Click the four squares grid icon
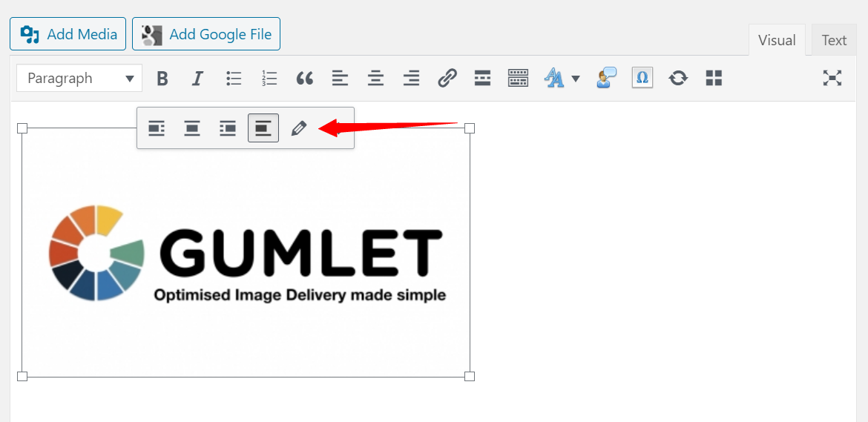Image resolution: width=868 pixels, height=422 pixels. click(x=714, y=78)
